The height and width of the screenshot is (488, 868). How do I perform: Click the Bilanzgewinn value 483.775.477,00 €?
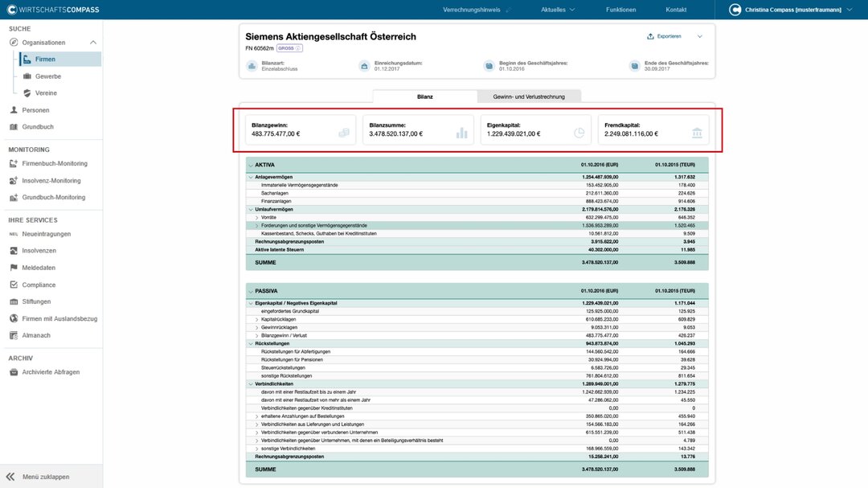coord(276,134)
